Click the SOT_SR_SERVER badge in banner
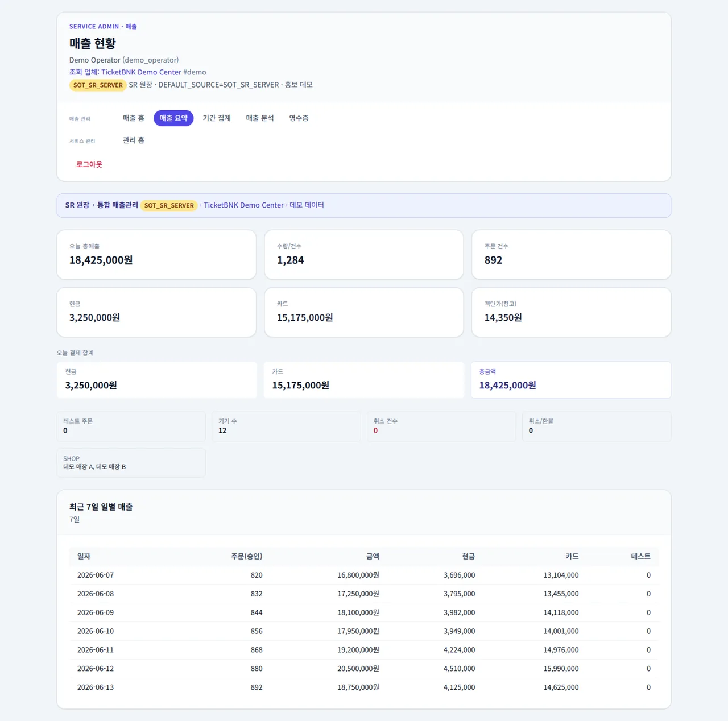 [x=169, y=205]
